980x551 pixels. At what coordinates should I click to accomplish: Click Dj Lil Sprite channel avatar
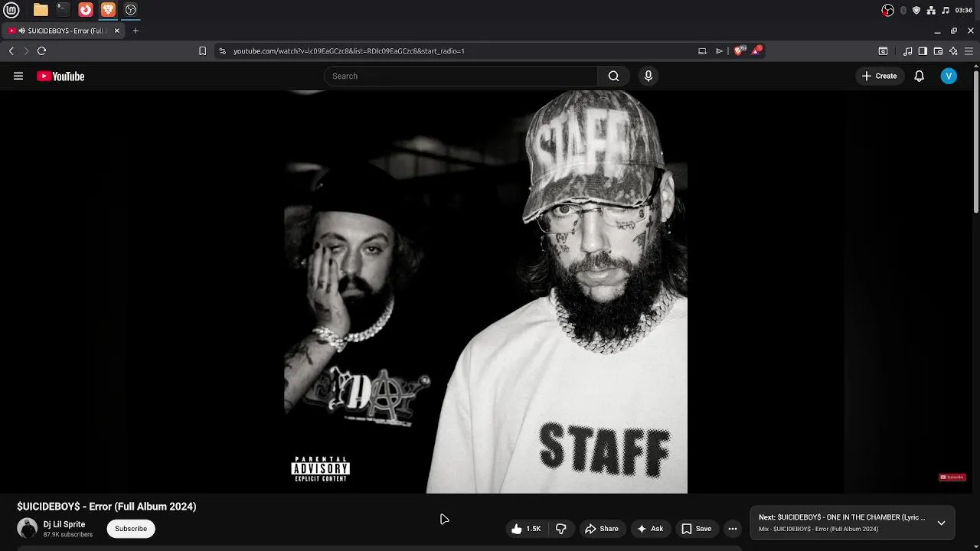point(27,528)
